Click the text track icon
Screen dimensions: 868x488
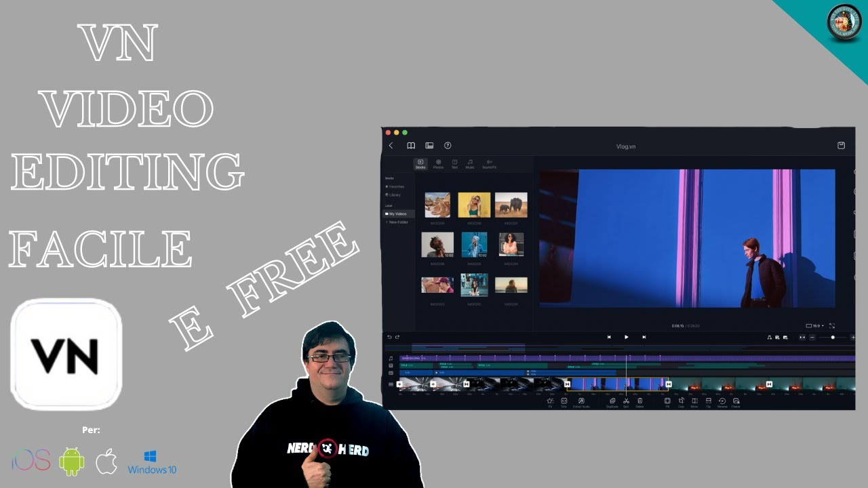pyautogui.click(x=391, y=366)
